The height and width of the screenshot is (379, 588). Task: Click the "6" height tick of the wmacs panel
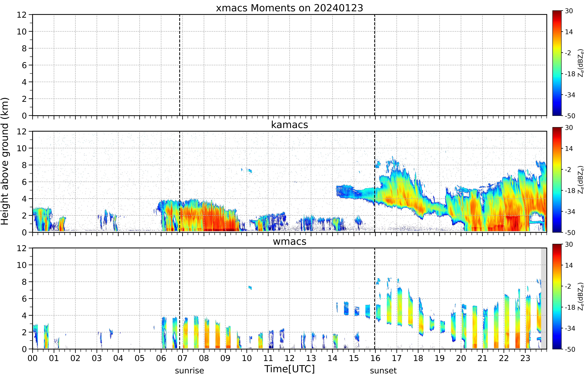[x=24, y=299]
